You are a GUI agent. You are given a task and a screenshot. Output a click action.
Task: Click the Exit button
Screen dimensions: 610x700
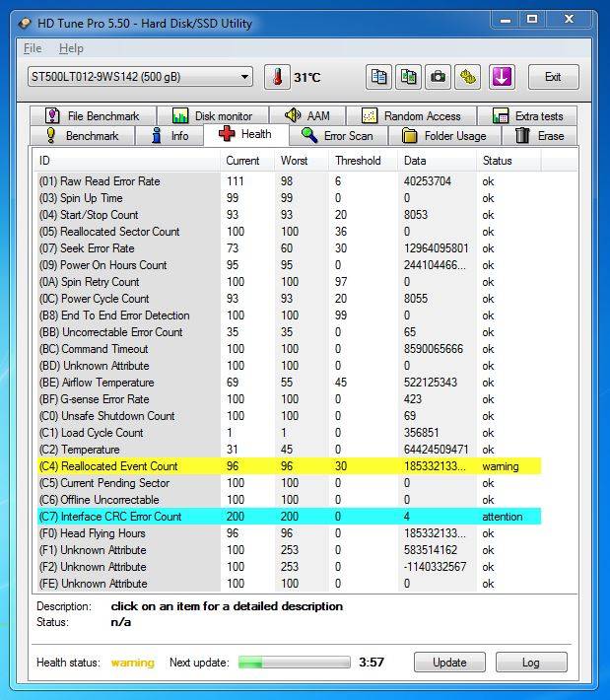click(553, 77)
